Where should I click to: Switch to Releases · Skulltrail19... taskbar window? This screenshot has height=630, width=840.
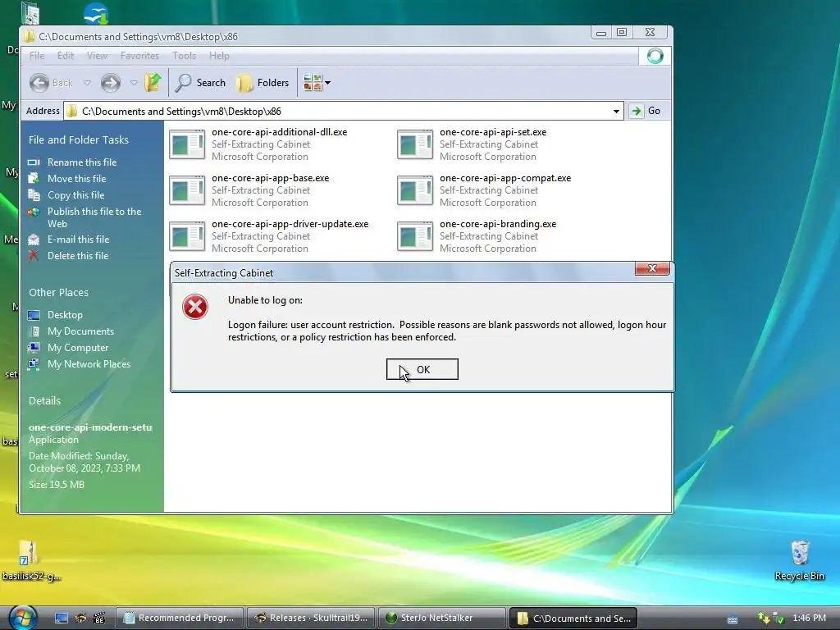(x=311, y=618)
